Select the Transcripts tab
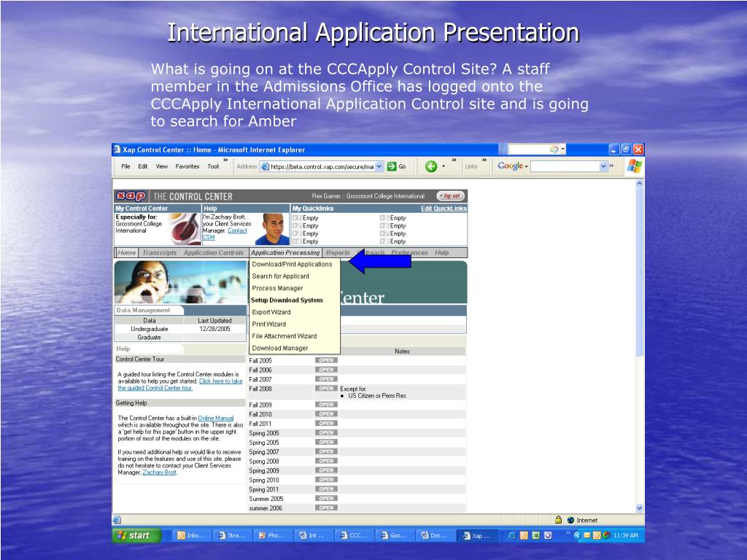The image size is (747, 560). click(x=160, y=252)
